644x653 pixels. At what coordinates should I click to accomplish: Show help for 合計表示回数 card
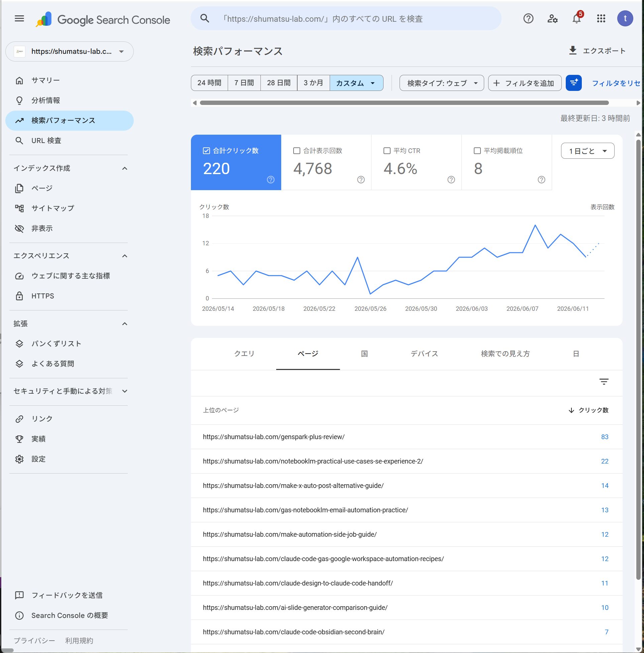pyautogui.click(x=361, y=180)
